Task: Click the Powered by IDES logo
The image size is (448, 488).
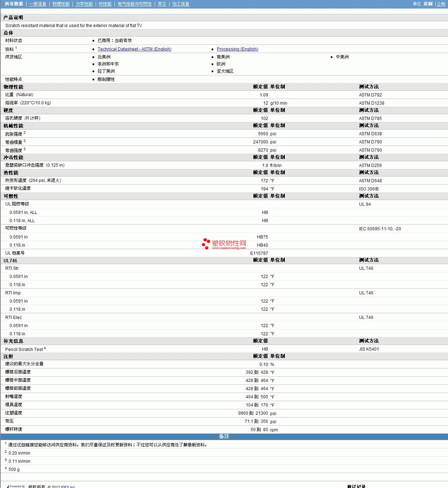Action: 16,486
